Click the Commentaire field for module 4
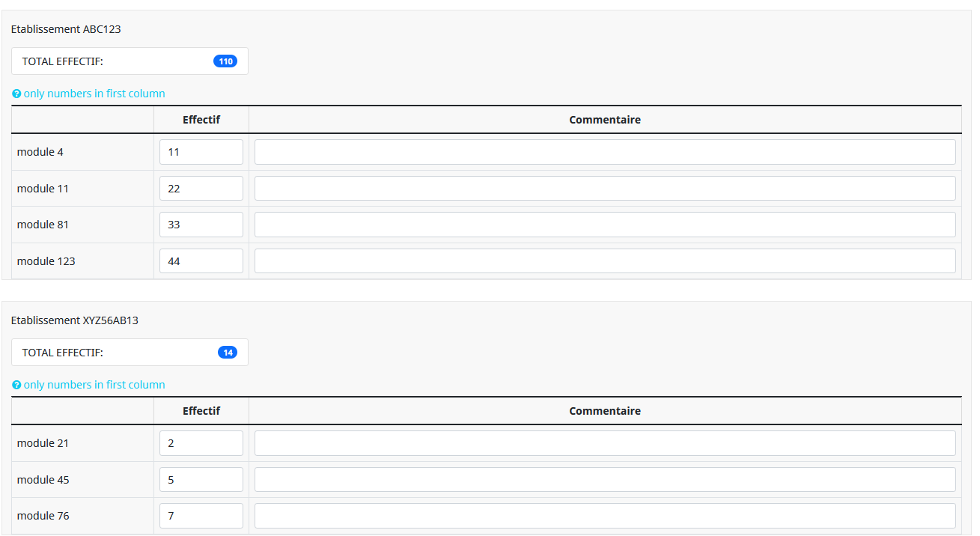The height and width of the screenshot is (536, 980). tap(605, 152)
